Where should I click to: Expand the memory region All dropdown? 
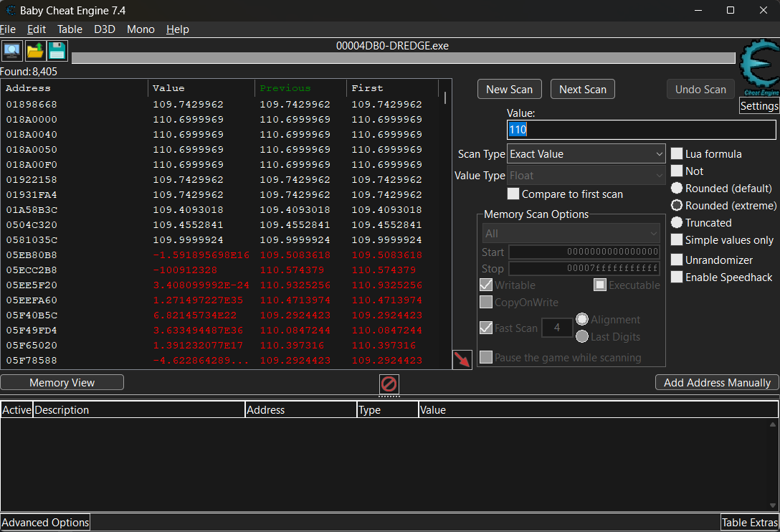[571, 234]
